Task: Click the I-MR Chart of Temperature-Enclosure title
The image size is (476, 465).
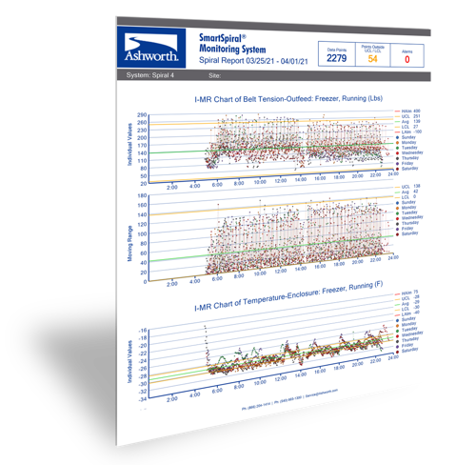Action: click(x=288, y=296)
